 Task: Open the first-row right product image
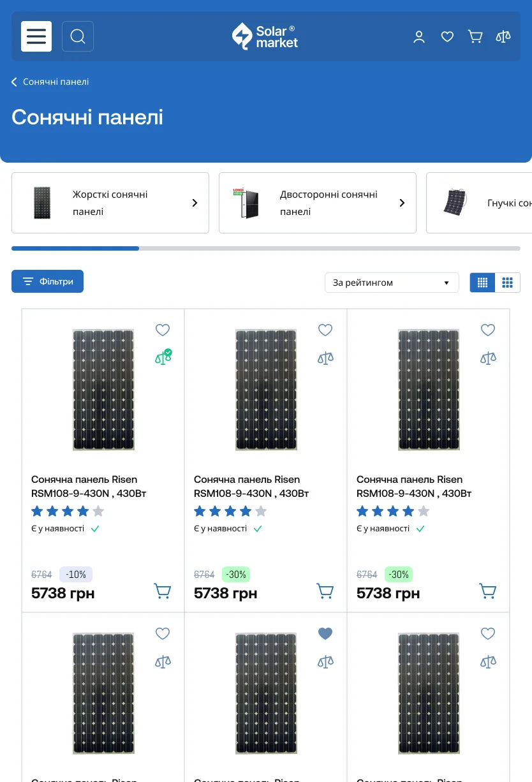[429, 390]
